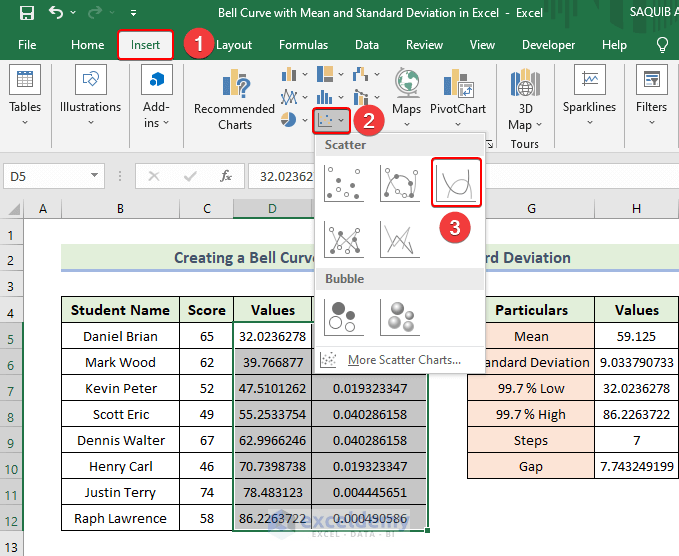Viewport: 679px width, 556px height.
Task: Click the Undo arrow icon
Action: (x=56, y=12)
